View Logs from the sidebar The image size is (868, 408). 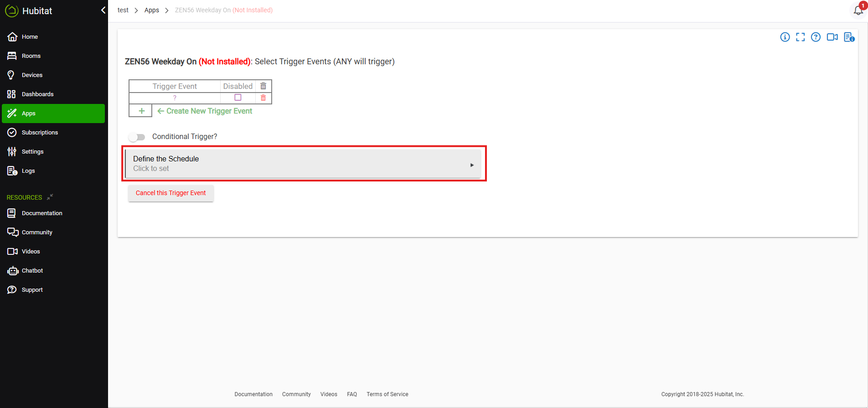coord(53,171)
